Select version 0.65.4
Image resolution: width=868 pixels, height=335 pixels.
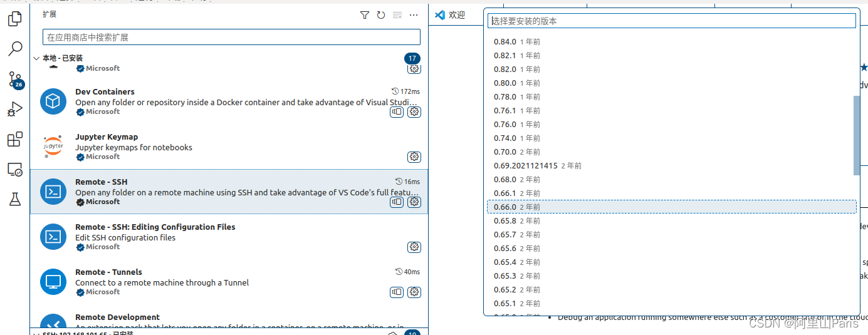tap(671, 262)
